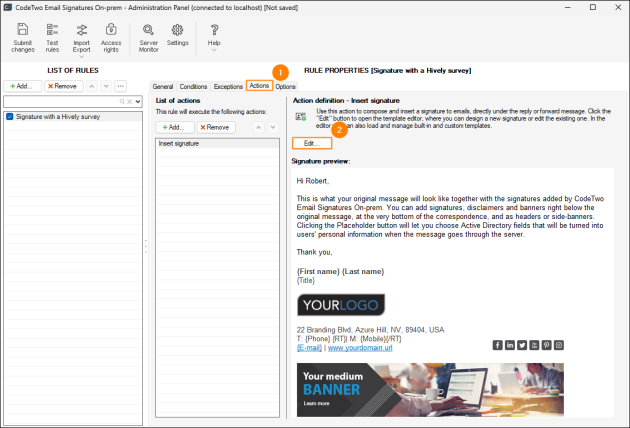The height and width of the screenshot is (428, 630).
Task: Move rule up in list of rules
Action: [x=92, y=86]
